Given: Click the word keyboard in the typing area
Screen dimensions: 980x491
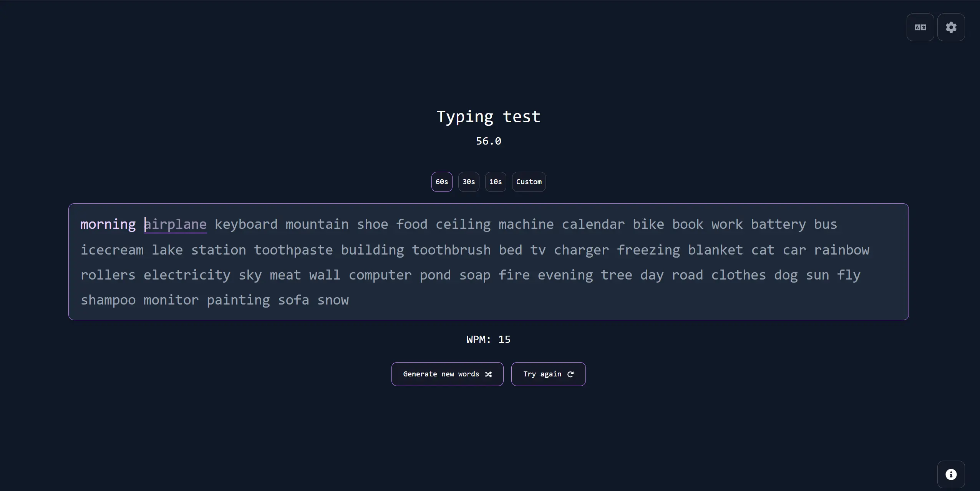Looking at the screenshot, I should 246,225.
